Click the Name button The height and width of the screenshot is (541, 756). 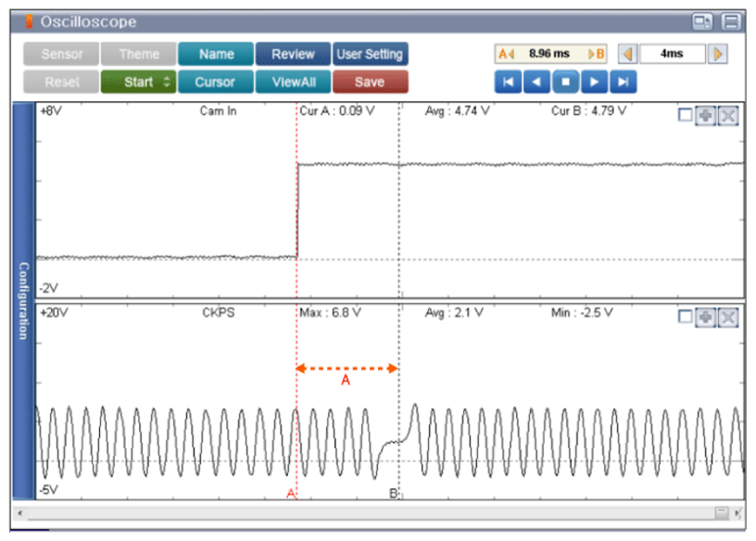pos(216,54)
